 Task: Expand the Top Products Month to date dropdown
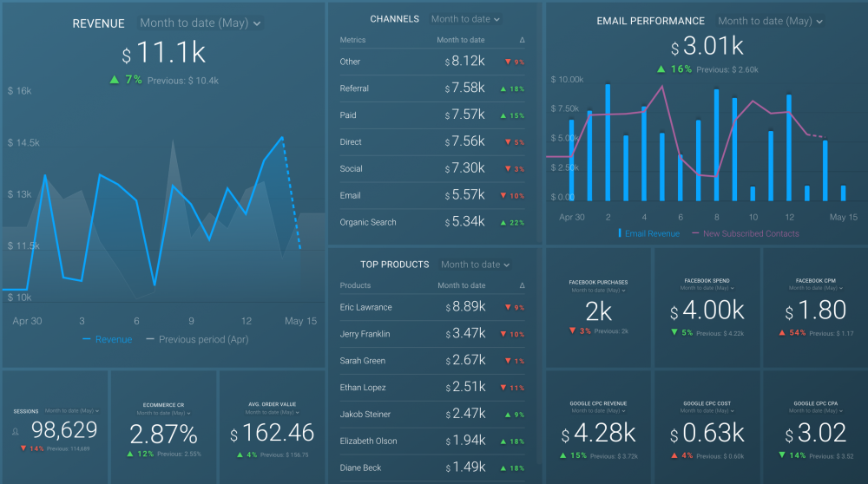click(x=476, y=265)
